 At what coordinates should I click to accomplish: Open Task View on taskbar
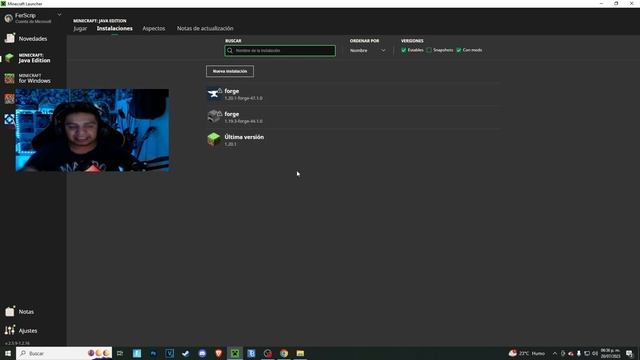coord(120,353)
